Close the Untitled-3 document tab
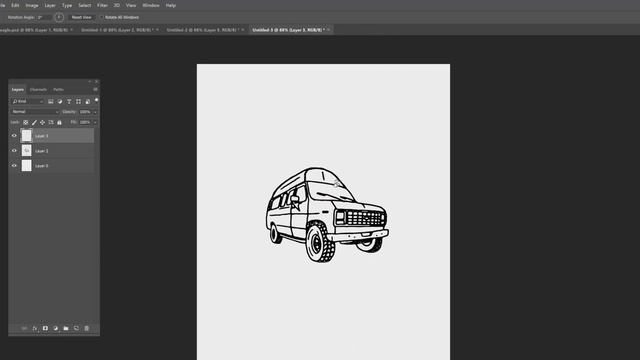640x360 pixels. 329,30
